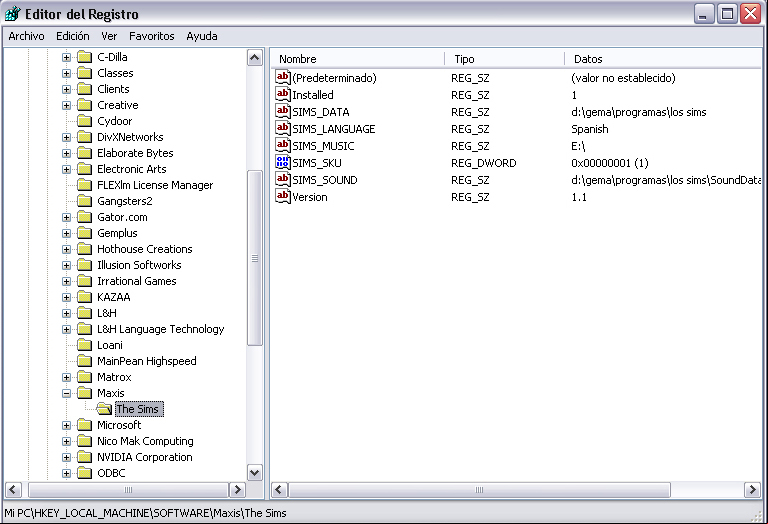Select the Irrational Games tree entry
Screen dimensions: 768x524
(x=137, y=281)
